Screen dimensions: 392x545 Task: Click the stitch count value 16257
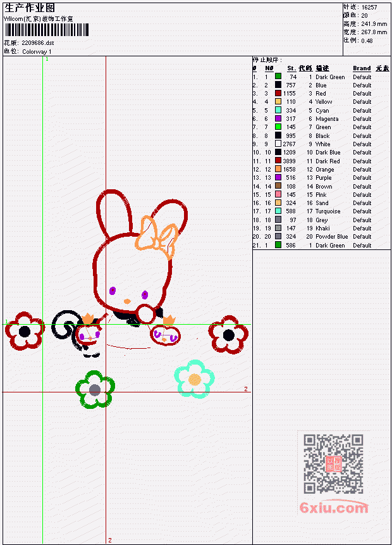369,7
